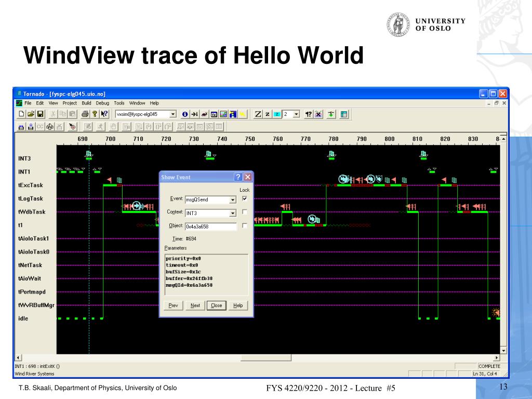Click the large Z zoom-in icon
The image size is (532, 399).
pos(258,114)
